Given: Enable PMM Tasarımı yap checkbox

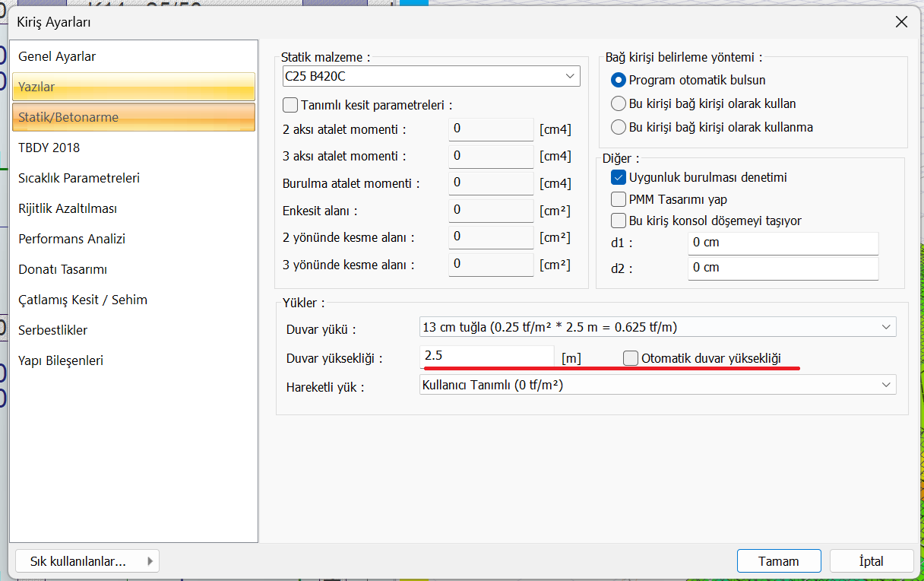Looking at the screenshot, I should pyautogui.click(x=619, y=199).
